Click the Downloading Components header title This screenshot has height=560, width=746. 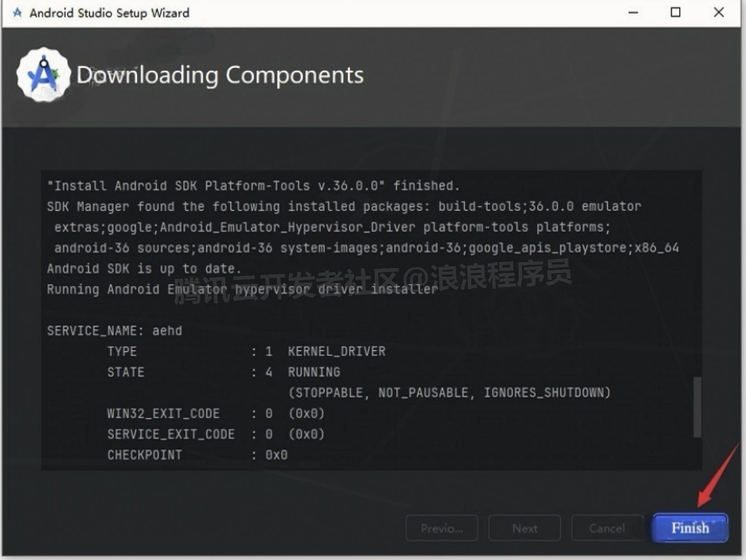pos(220,75)
